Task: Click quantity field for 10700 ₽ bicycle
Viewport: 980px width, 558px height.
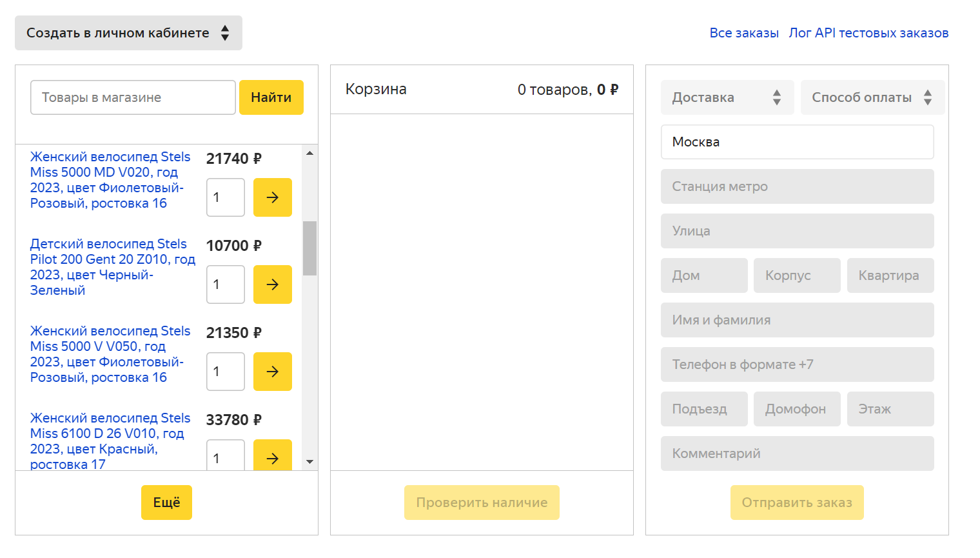Action: pyautogui.click(x=225, y=284)
